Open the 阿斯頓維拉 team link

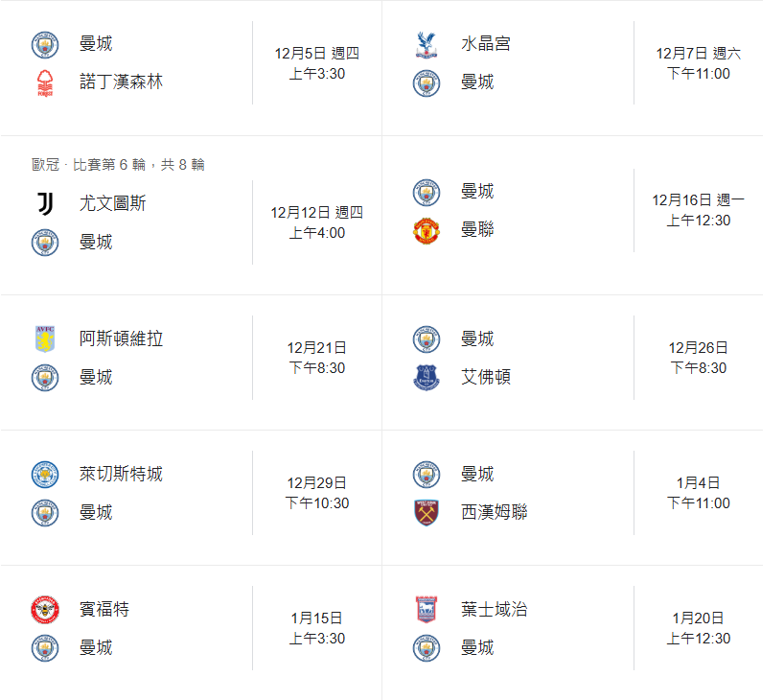click(121, 338)
